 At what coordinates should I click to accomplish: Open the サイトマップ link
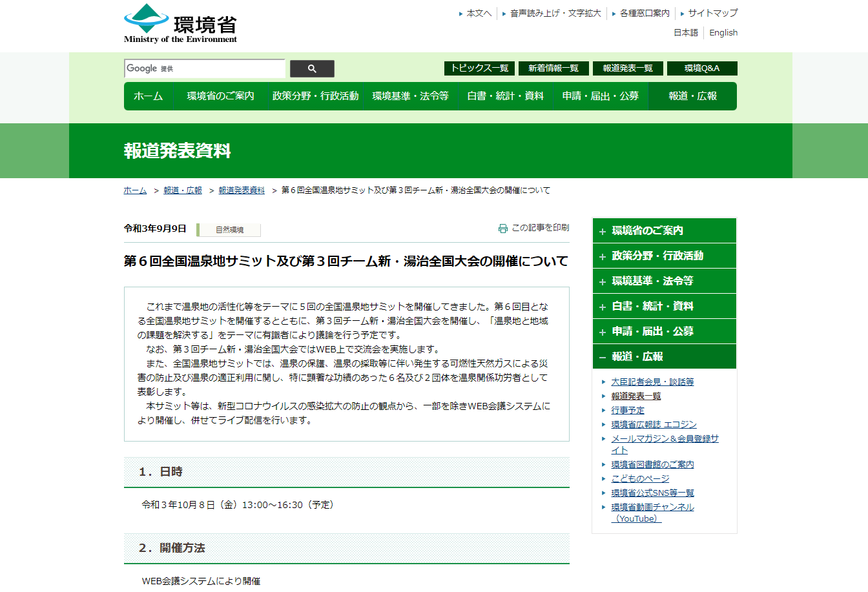712,13
